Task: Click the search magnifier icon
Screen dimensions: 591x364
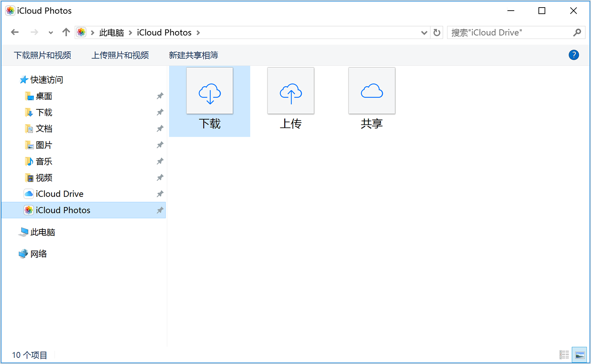Action: click(x=577, y=32)
